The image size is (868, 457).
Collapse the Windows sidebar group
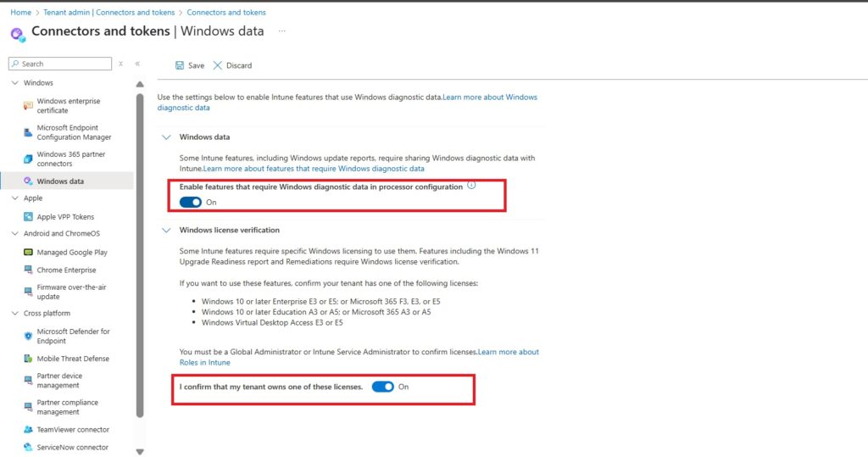point(15,82)
